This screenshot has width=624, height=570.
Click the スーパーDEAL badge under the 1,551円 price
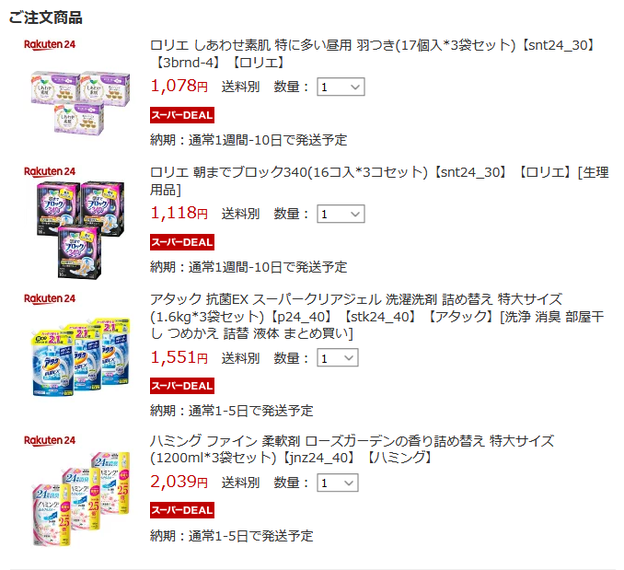point(182,386)
